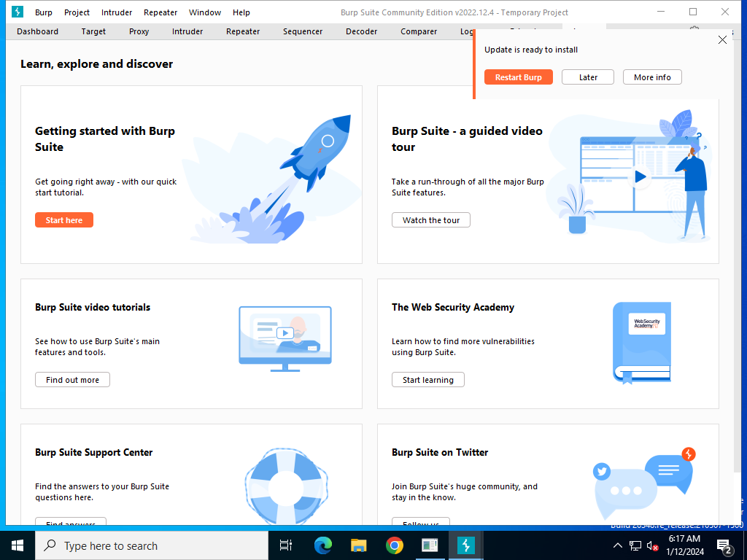
Task: Choose Later on the update prompt
Action: (588, 77)
